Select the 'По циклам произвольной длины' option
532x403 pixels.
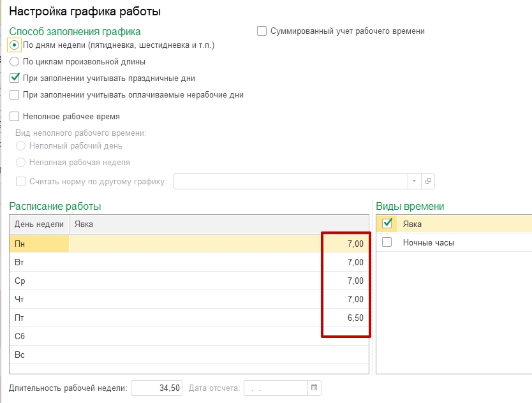15,62
